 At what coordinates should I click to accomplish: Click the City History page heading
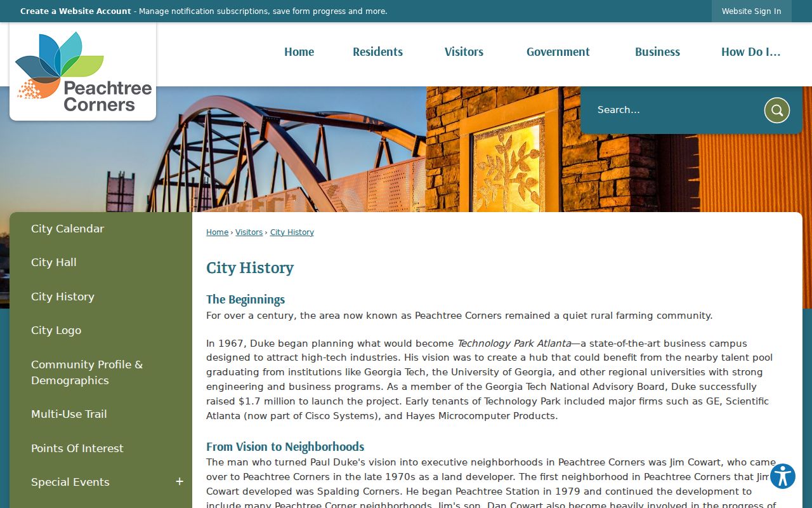[250, 268]
